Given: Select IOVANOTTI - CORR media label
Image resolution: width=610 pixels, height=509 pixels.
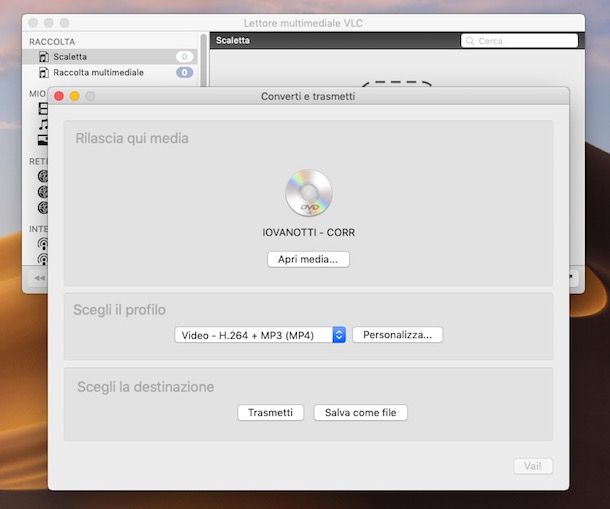Looking at the screenshot, I should tap(309, 233).
